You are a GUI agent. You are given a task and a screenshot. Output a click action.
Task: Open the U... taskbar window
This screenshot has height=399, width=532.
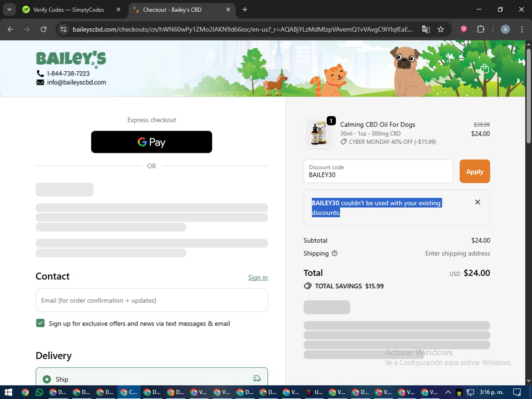coord(315,392)
